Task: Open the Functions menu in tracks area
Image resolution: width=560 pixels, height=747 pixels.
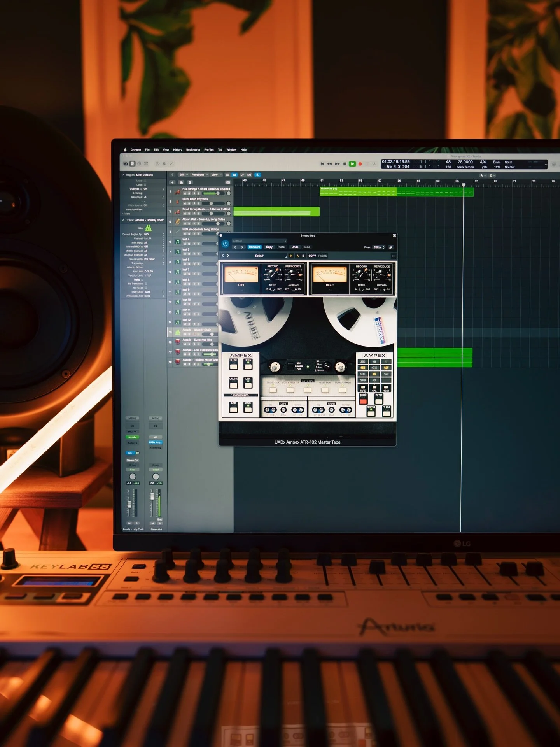Action: pyautogui.click(x=199, y=175)
